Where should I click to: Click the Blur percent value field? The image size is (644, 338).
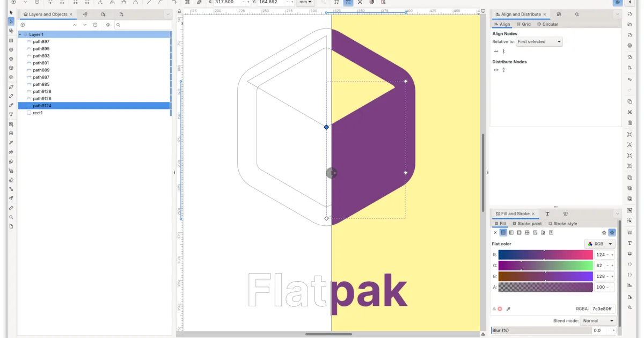coord(604,330)
